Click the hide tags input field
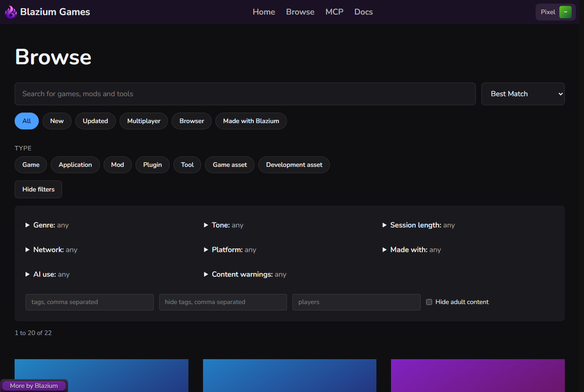This screenshot has height=392, width=584. point(223,302)
